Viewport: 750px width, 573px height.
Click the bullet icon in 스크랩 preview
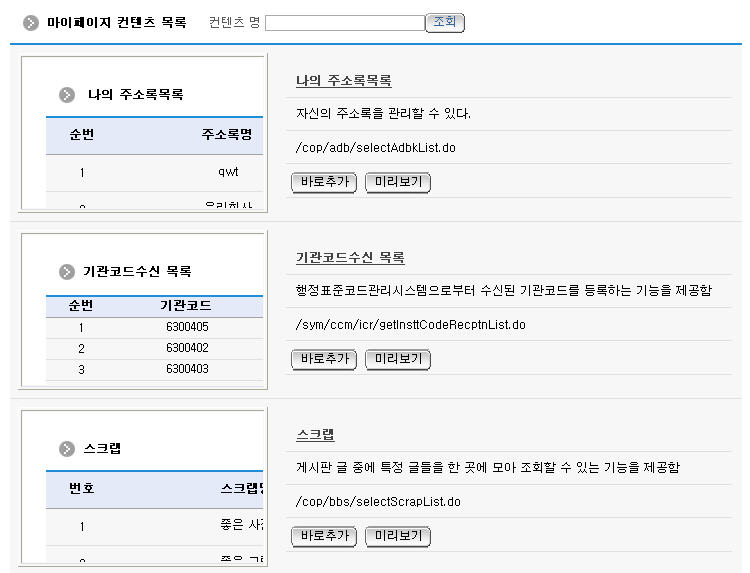(67, 449)
